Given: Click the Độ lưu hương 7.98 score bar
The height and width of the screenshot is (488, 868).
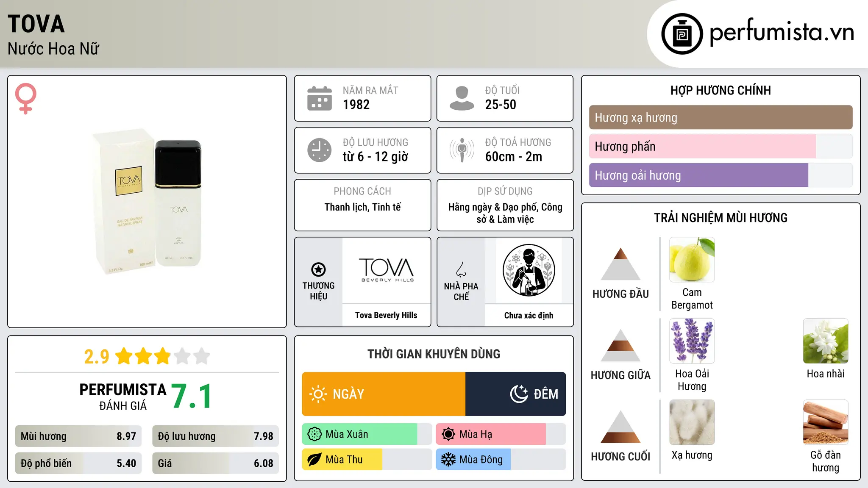Looking at the screenshot, I should click(215, 436).
